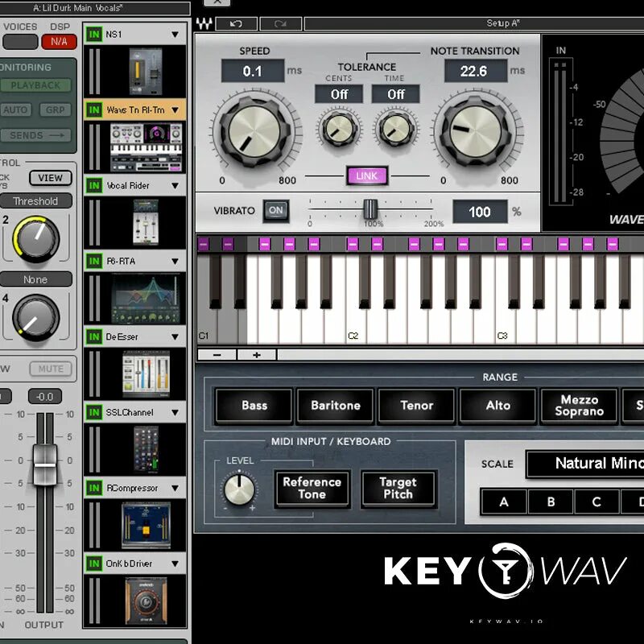Select the Bass range

click(x=254, y=406)
